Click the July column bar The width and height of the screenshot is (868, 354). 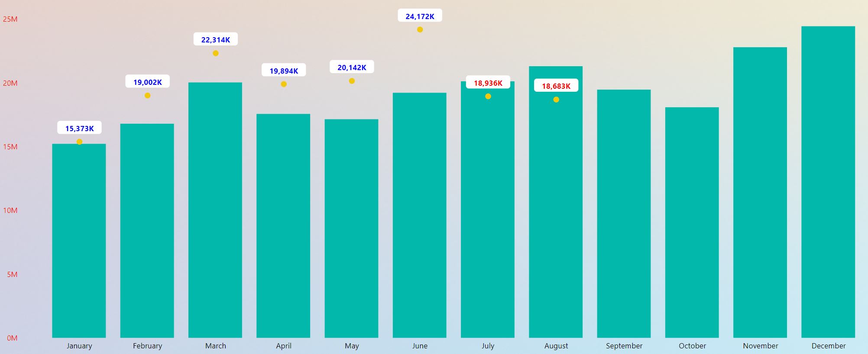(x=488, y=209)
